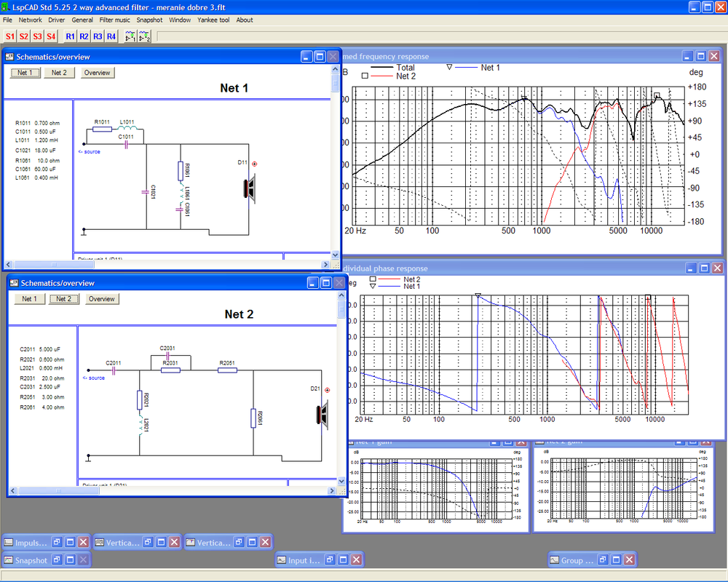
Task: Open the Snapshot menu in the menu bar
Action: pyautogui.click(x=149, y=20)
